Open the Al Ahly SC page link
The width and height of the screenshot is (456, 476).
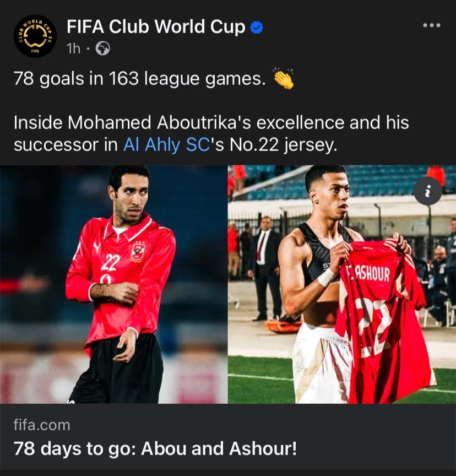166,144
